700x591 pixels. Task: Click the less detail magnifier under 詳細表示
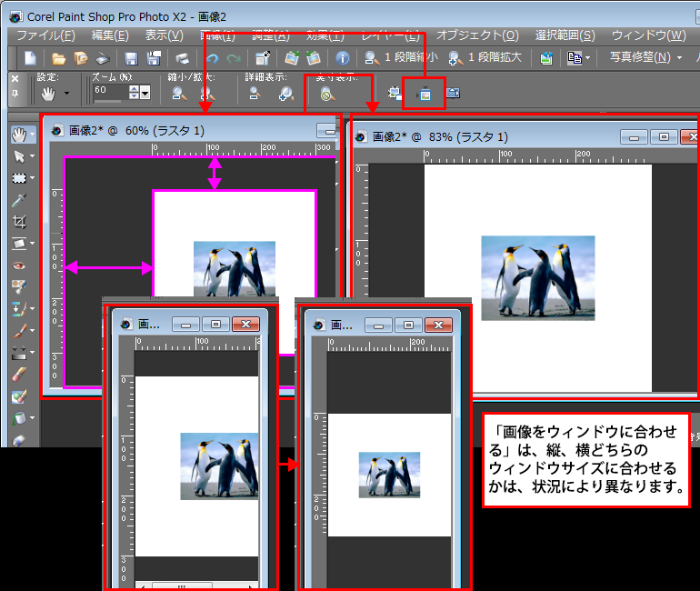point(255,94)
